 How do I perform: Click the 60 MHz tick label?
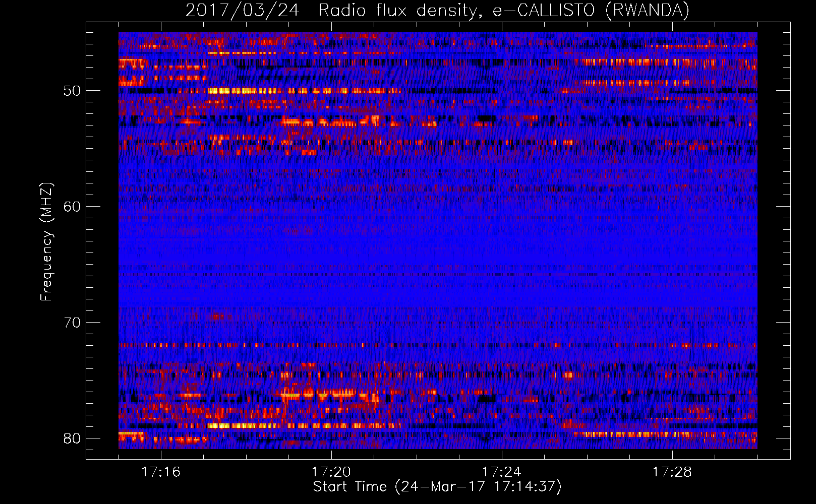pyautogui.click(x=72, y=207)
